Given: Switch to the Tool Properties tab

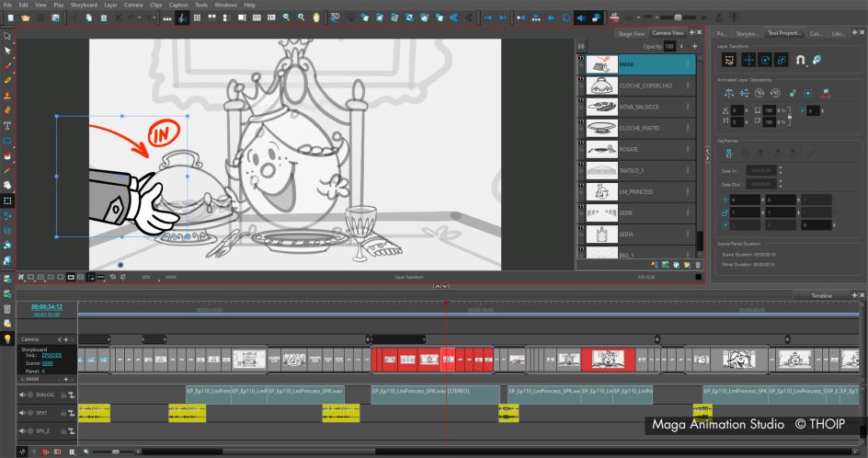Looking at the screenshot, I should pyautogui.click(x=783, y=33).
